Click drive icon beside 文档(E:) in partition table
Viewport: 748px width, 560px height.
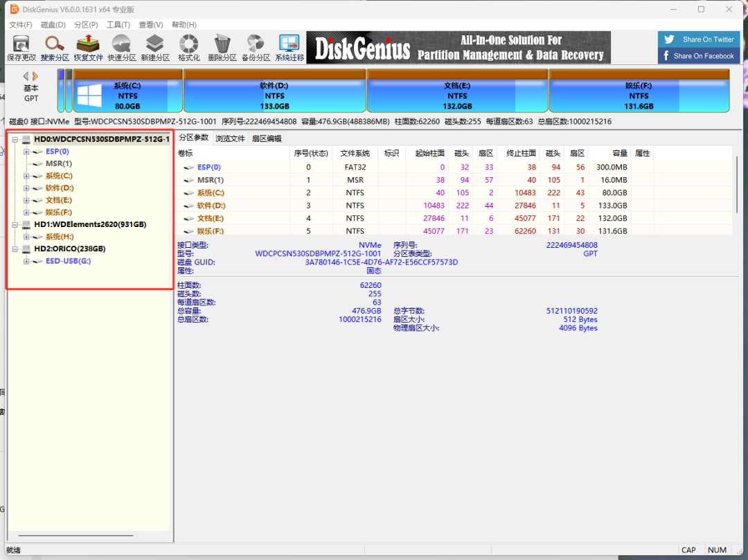(189, 218)
